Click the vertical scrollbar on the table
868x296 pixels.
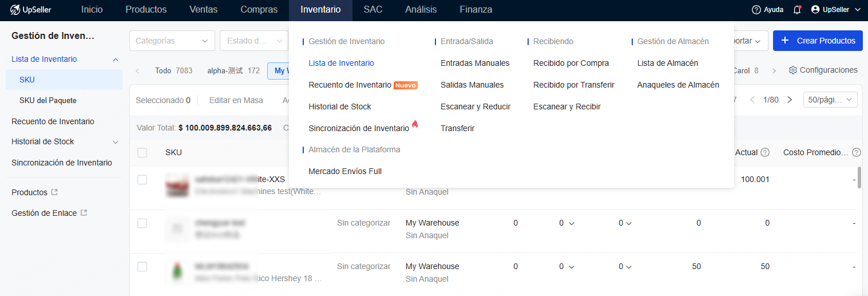[859, 183]
